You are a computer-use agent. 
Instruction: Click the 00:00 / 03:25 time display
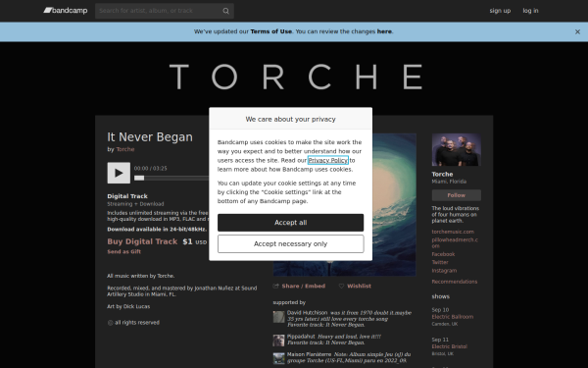[x=150, y=168]
